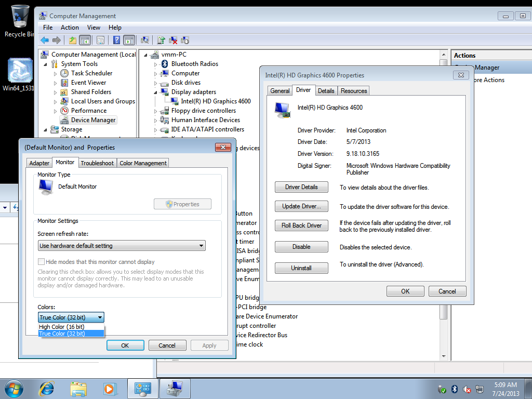
Task: Collapse the Display adapters node
Action: tap(155, 92)
